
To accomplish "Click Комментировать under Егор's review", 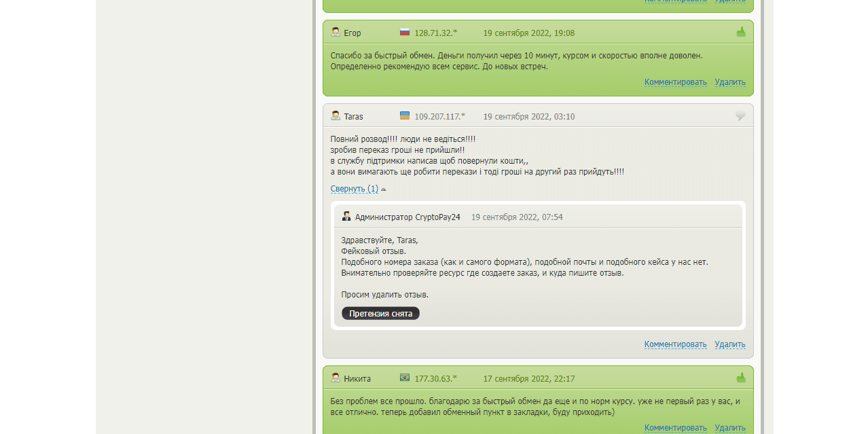I will [x=675, y=82].
